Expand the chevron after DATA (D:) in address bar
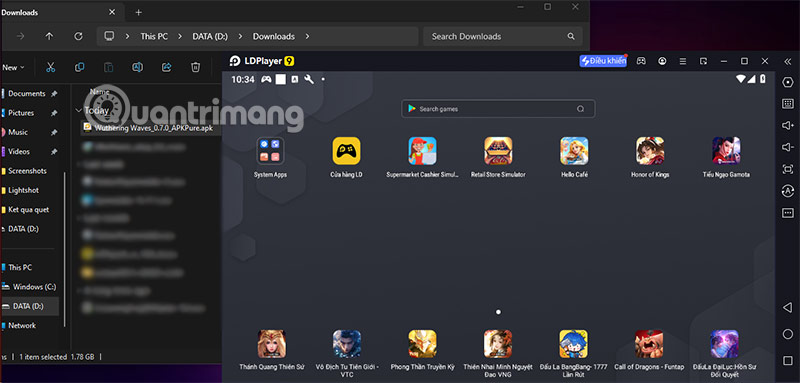 (x=240, y=37)
